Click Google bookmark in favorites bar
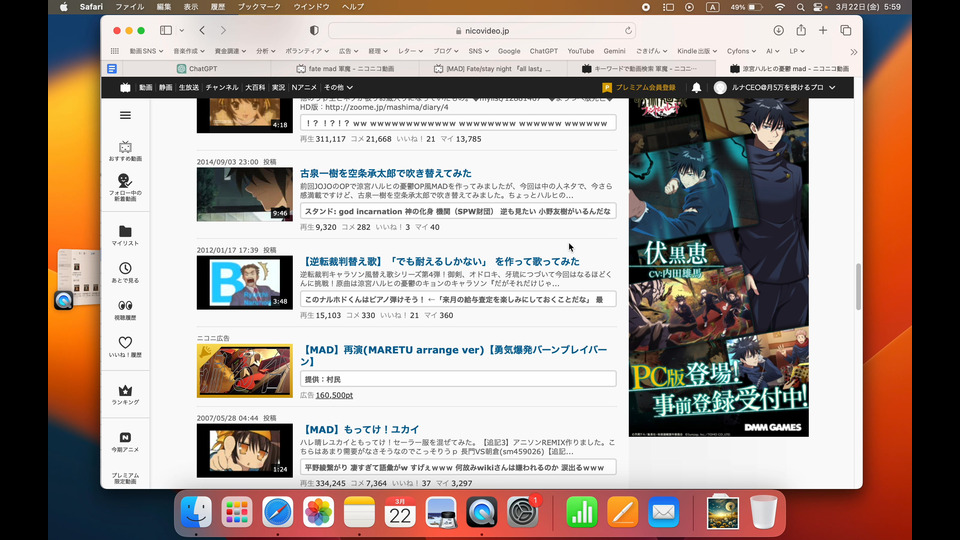The image size is (960, 540). [x=509, y=51]
